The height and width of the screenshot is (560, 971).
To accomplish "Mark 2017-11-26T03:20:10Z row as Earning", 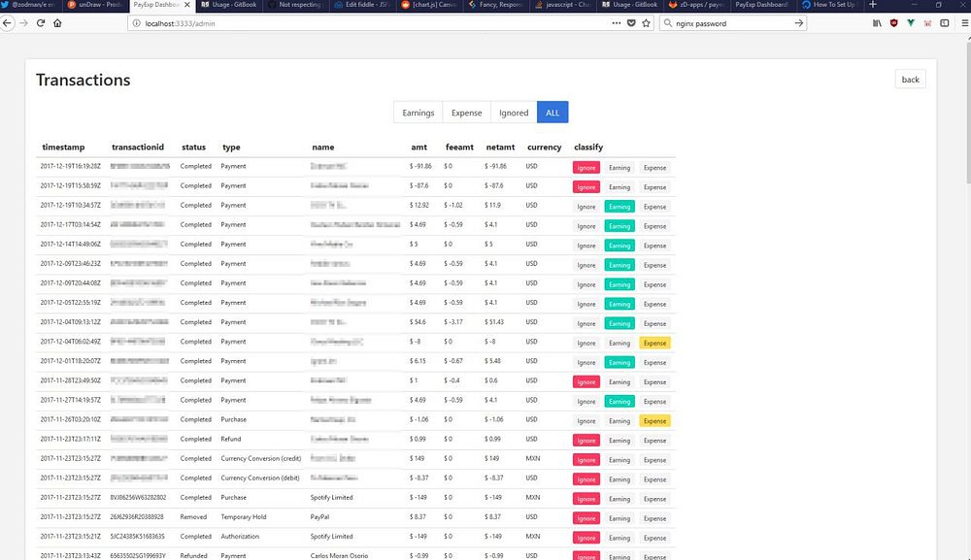I will click(x=619, y=421).
